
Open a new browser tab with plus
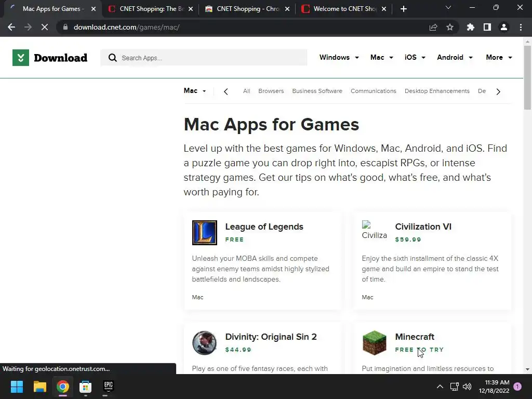click(x=403, y=9)
